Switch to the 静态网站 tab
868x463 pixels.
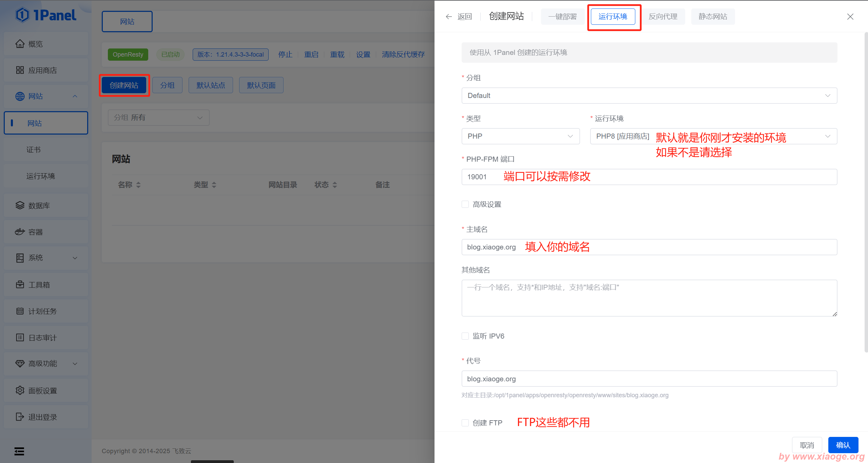click(x=713, y=17)
